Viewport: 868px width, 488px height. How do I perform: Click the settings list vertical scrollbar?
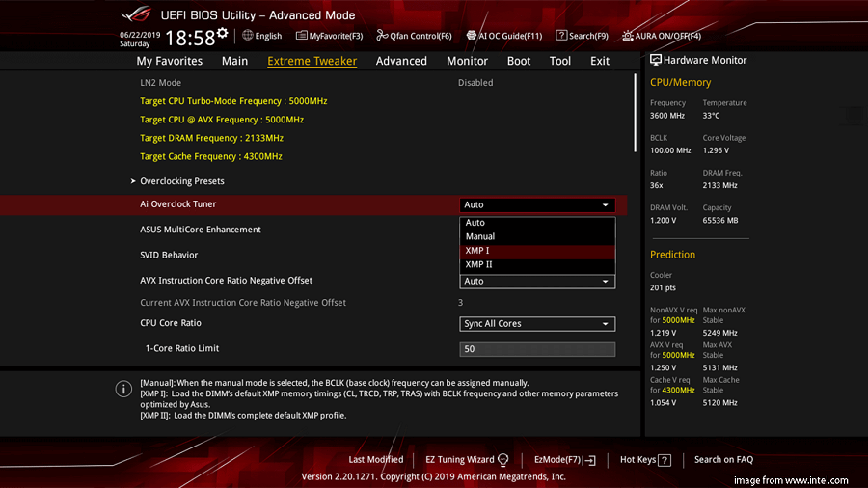pos(635,114)
